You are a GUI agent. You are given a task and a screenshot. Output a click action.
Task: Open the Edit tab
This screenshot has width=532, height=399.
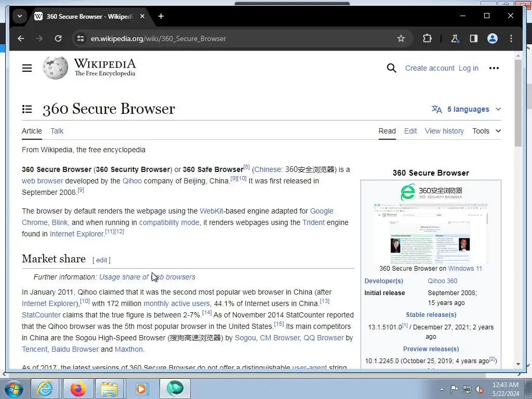pos(410,131)
